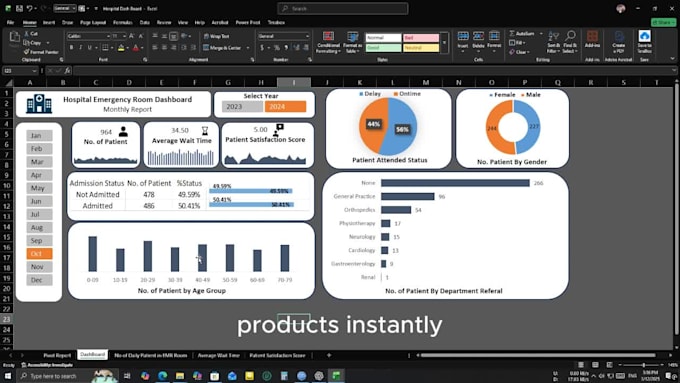Click the Windows Start button
The height and width of the screenshot is (383, 680).
pyautogui.click(x=7, y=376)
